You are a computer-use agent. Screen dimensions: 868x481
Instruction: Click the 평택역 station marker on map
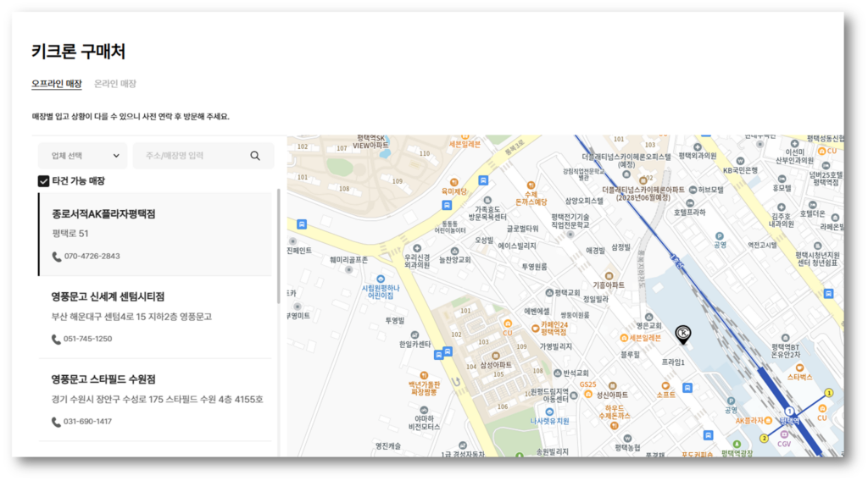click(789, 411)
